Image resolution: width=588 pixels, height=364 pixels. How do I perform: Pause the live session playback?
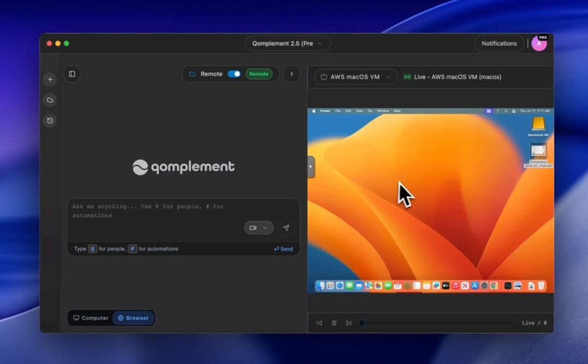coord(334,323)
